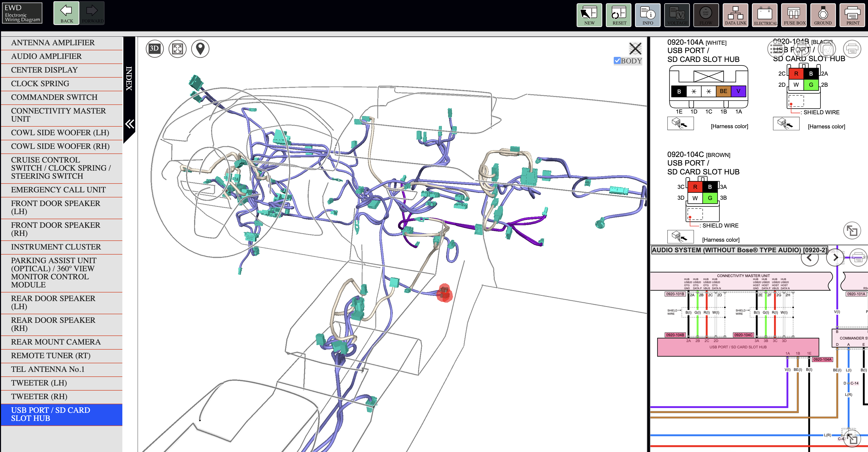Select USB PORT / SD CARD SLOT HUB

62,415
